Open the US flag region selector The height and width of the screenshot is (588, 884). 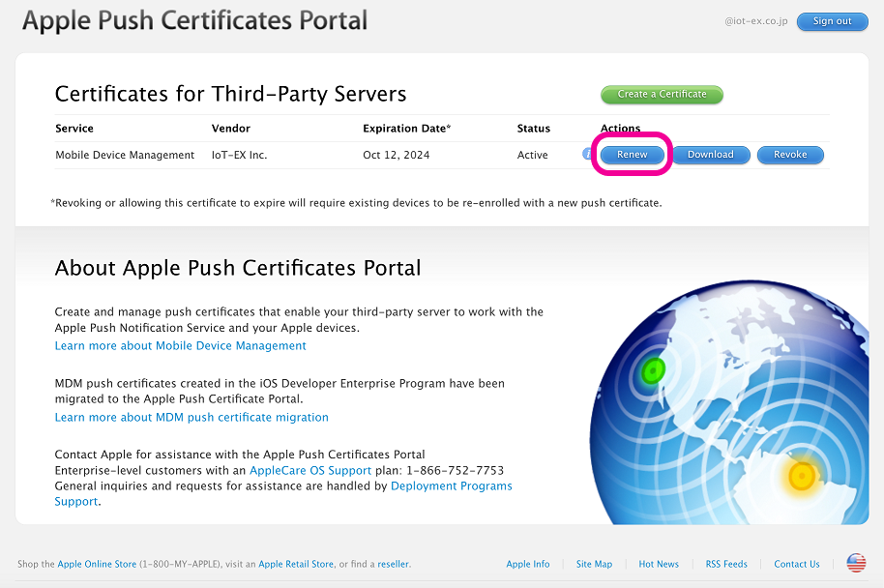pos(856,563)
